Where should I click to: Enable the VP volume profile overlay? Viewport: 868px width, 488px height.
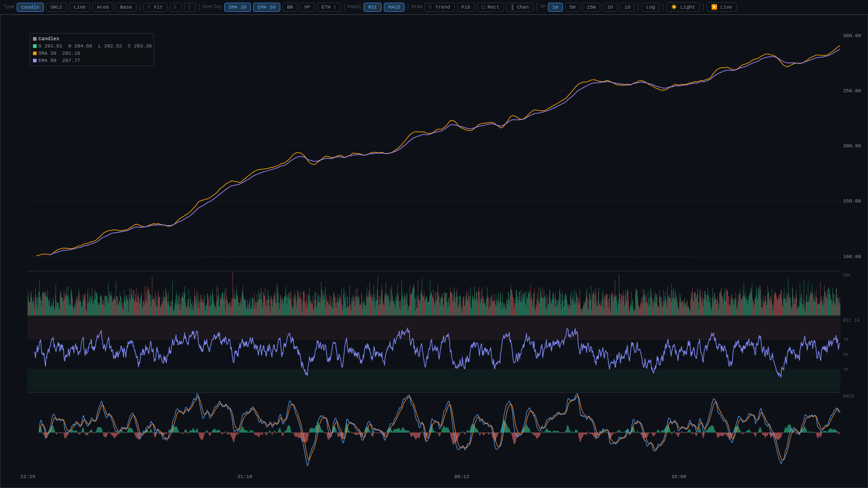[x=307, y=7]
